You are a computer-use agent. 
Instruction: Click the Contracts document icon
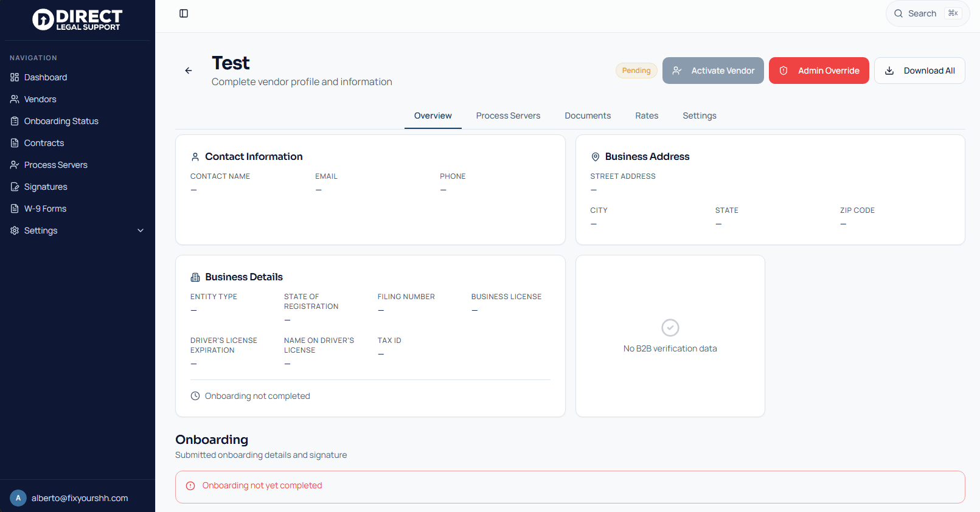point(15,143)
